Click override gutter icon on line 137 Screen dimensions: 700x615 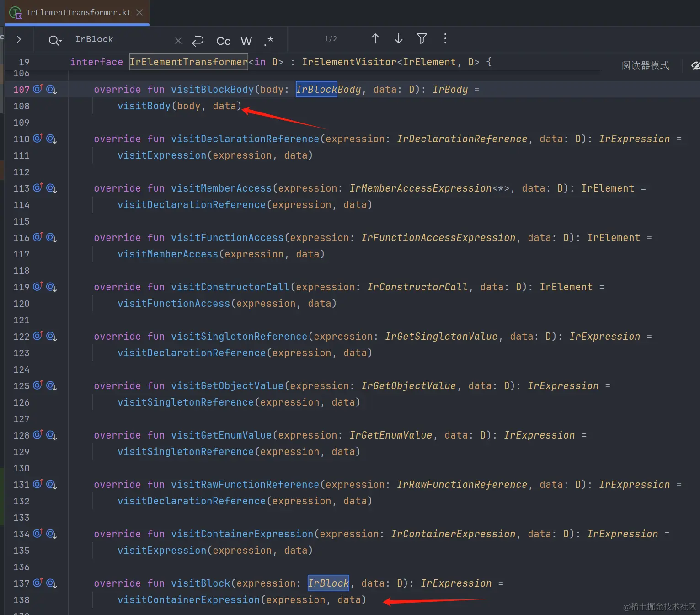point(38,583)
